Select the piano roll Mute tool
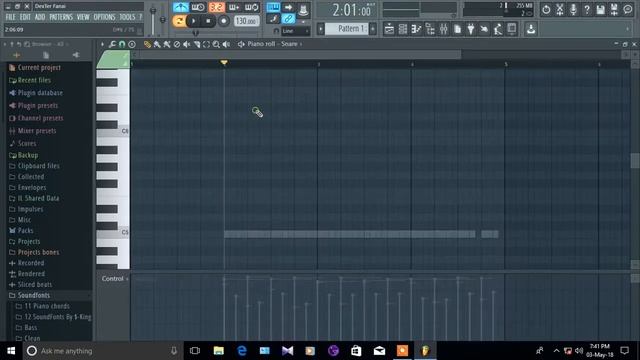This screenshot has height=360, width=640. 187,44
